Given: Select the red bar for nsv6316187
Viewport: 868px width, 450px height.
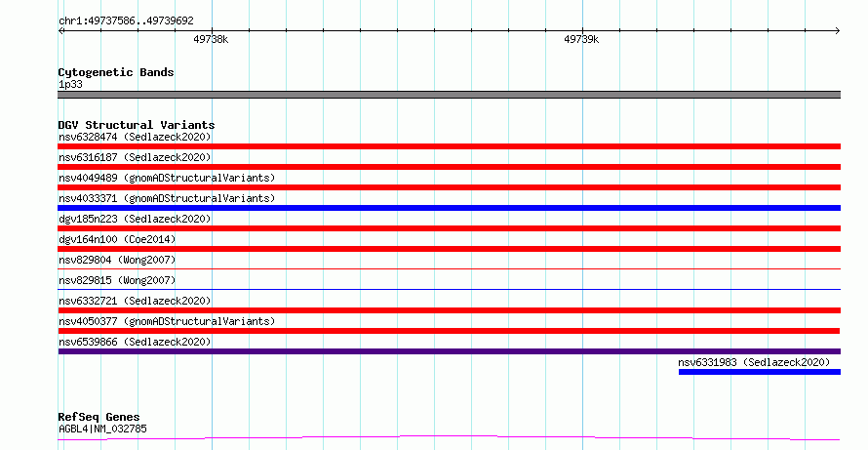Looking at the screenshot, I should [449, 167].
